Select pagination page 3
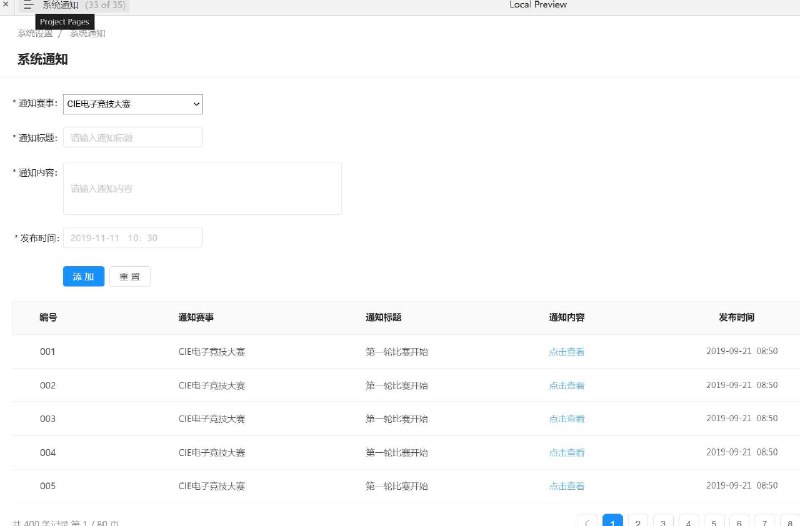Viewport: 800px width, 526px height. pyautogui.click(x=663, y=522)
